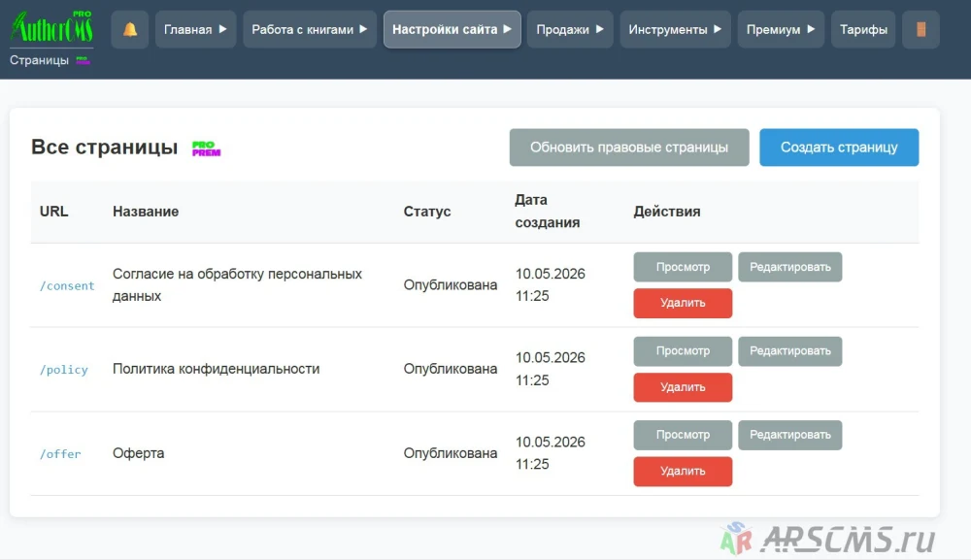Click the creation date in the offer row
Screen dimensions: 971x560
[x=551, y=453]
